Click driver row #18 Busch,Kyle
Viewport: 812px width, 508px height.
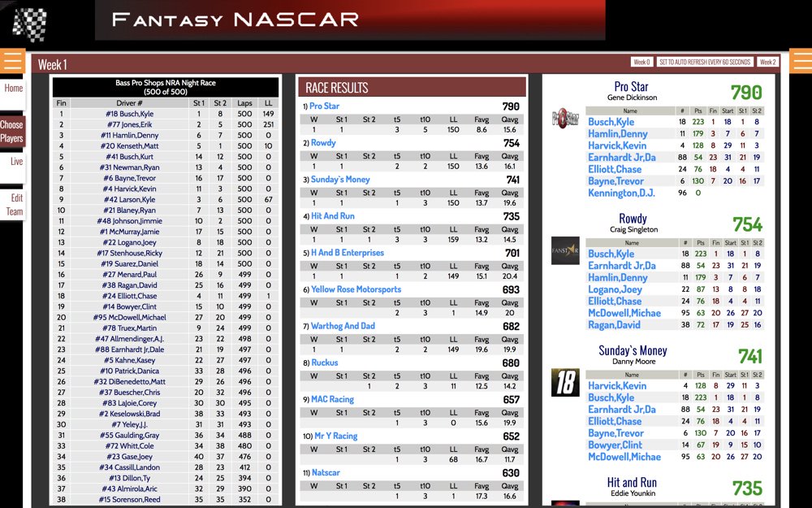(166, 114)
